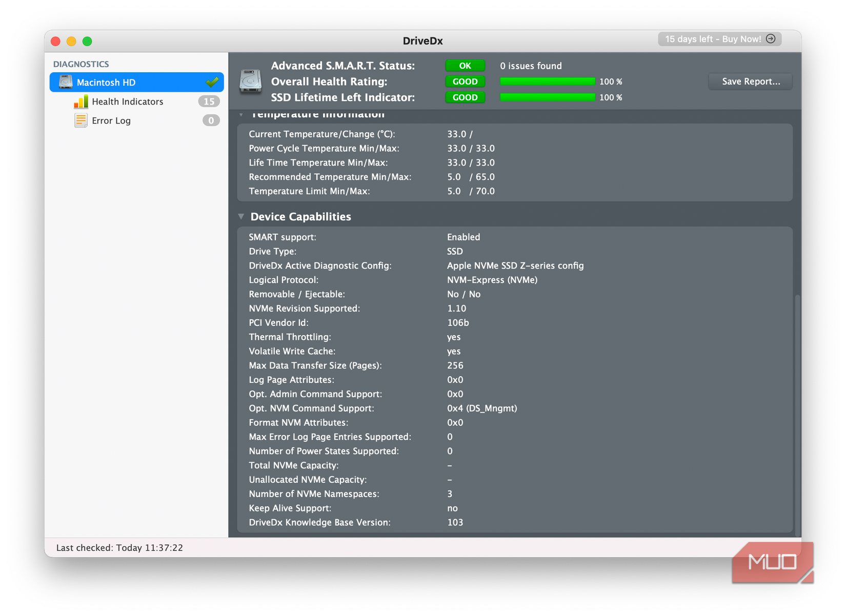
Task: Click the NVMe Revision value '1.10'
Action: point(456,309)
